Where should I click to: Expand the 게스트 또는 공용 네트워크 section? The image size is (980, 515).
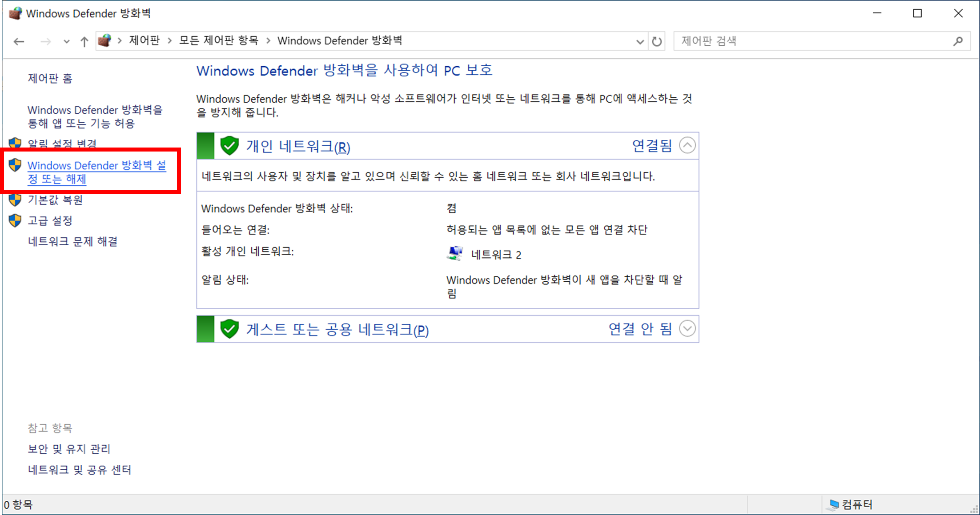(x=688, y=329)
